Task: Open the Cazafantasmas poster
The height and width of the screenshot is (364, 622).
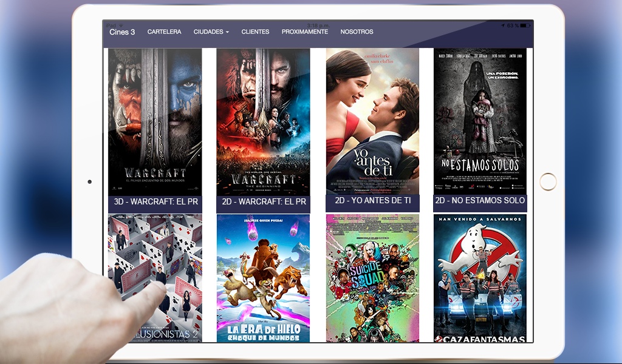Action: tap(480, 278)
